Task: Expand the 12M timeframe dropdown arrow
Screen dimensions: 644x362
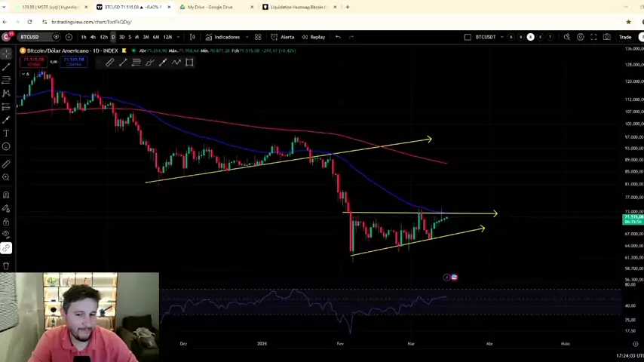Action: coord(179,37)
